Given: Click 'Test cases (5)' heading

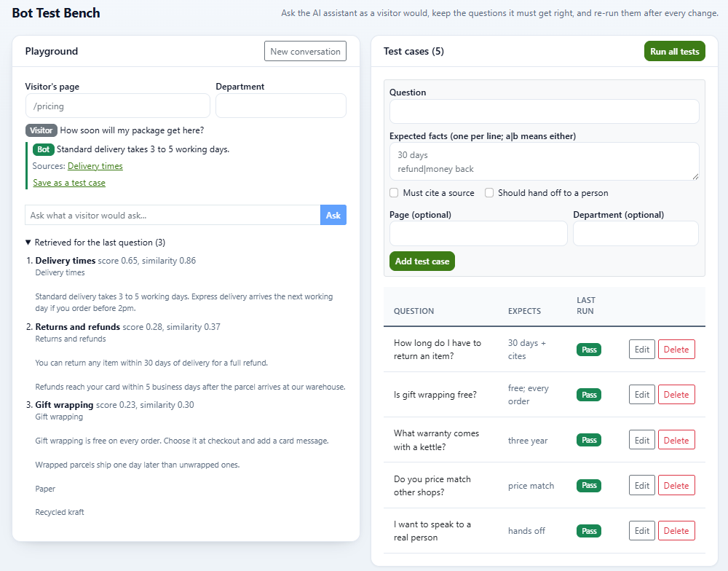Looking at the screenshot, I should pos(414,51).
